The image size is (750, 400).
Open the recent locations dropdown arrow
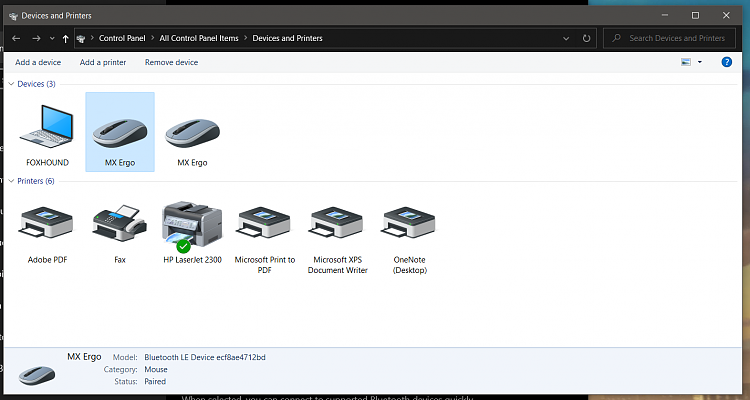coord(52,39)
